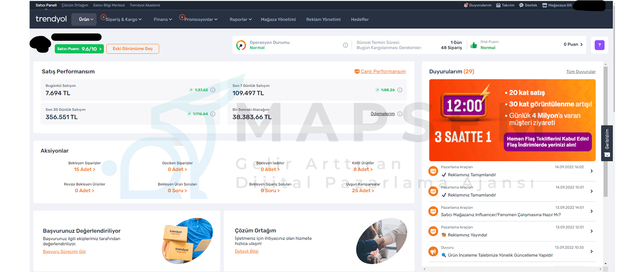644x272 pixels.
Task: Click Duyurularım panel vertical scrollbar
Action: coord(605,131)
